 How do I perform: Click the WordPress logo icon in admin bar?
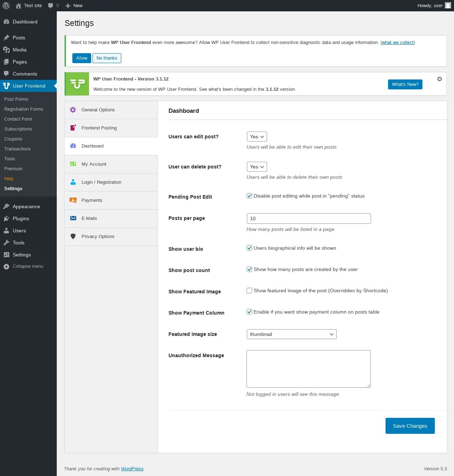point(6,6)
